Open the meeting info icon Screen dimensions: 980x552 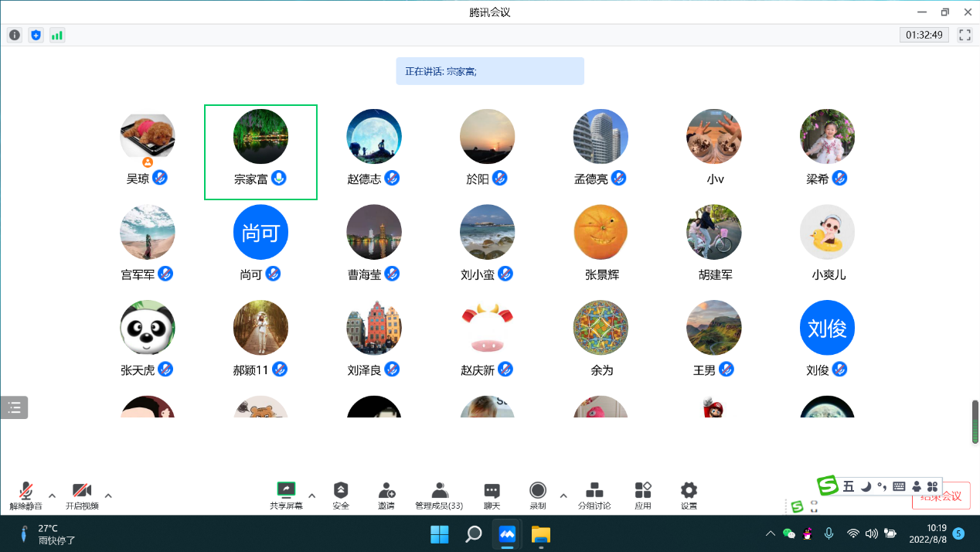[x=15, y=35]
